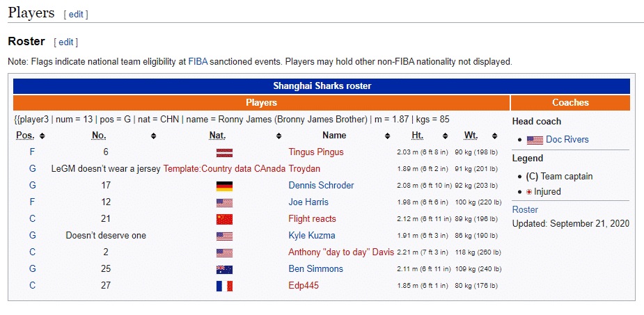This screenshot has width=644, height=315.
Task: Click position C link for Flight reacts
Action: tap(33, 218)
